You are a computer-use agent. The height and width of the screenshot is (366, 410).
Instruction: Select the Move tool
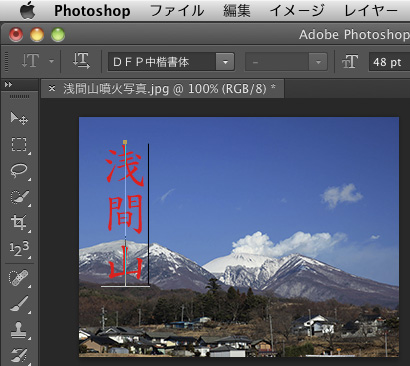19,118
